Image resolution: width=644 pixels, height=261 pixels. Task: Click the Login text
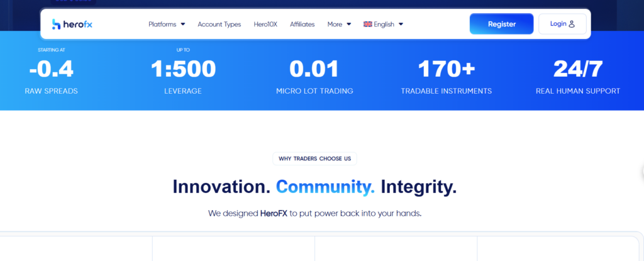click(x=558, y=24)
